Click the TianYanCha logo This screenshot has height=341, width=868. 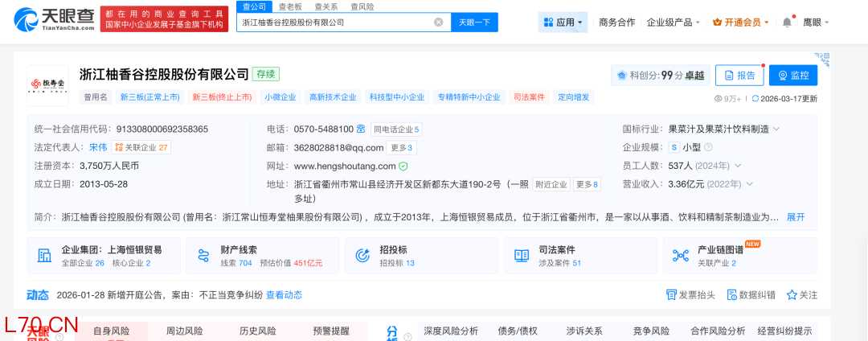click(54, 20)
